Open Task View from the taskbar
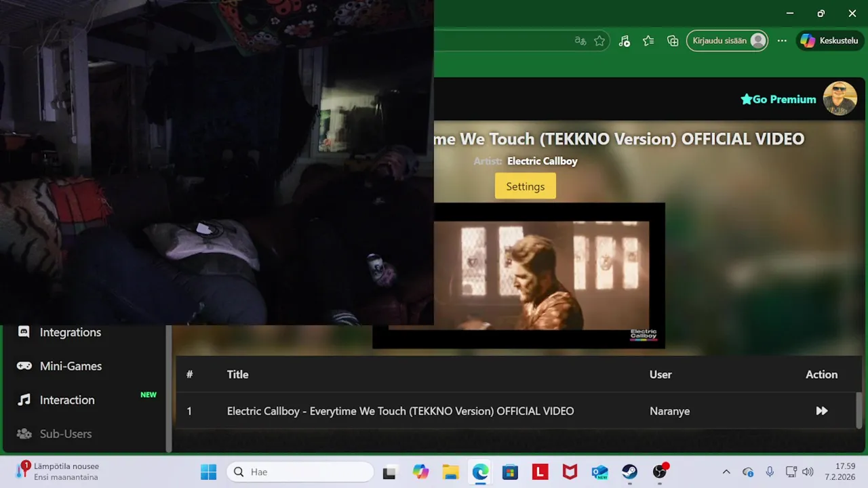 tap(389, 472)
